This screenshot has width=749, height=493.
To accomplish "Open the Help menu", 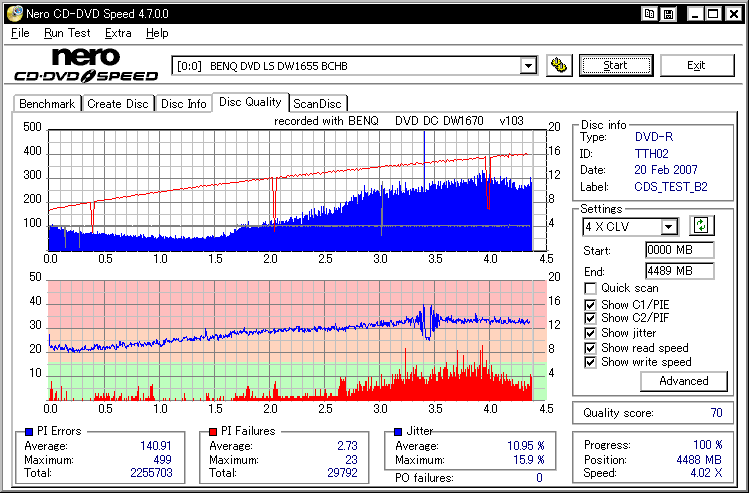I will click(157, 33).
